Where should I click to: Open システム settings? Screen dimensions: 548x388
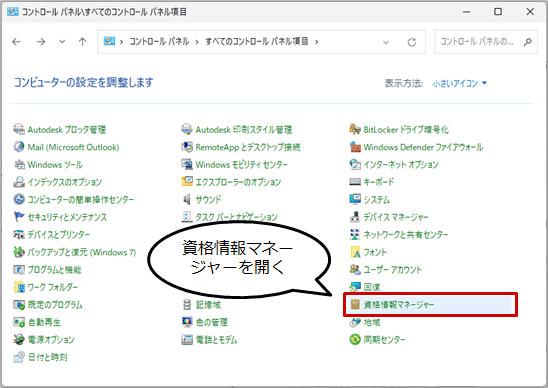coord(370,199)
